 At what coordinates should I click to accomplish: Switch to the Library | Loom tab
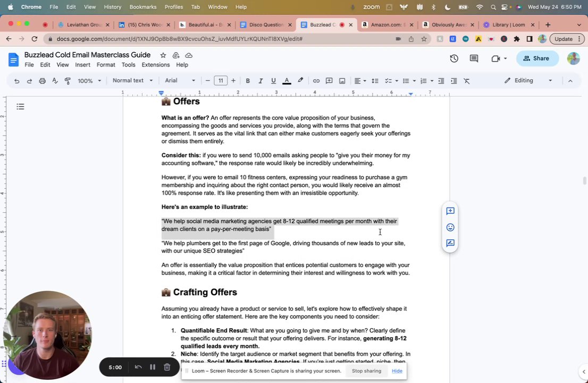coord(508,25)
